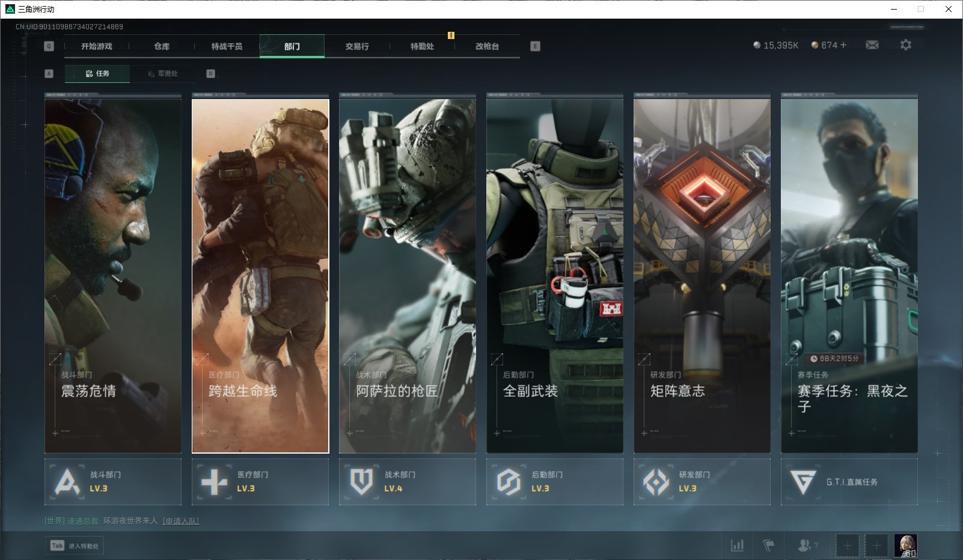Click the 申请入队 link in chat
The height and width of the screenshot is (560, 963).
click(x=181, y=521)
